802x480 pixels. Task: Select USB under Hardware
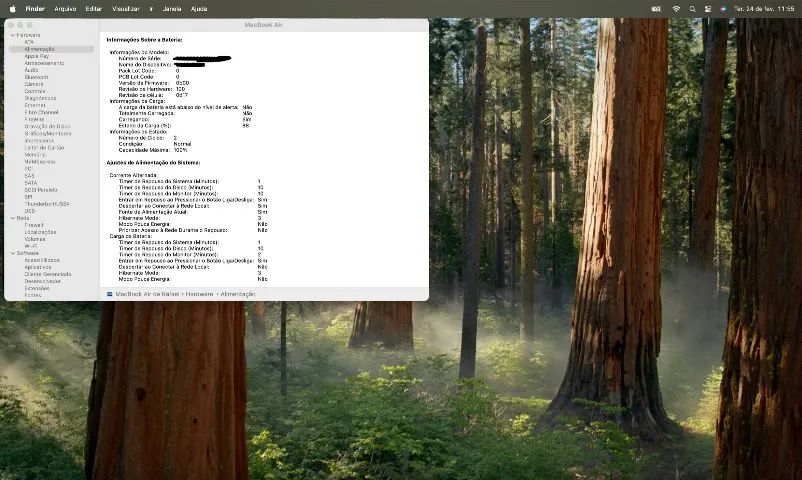point(30,211)
